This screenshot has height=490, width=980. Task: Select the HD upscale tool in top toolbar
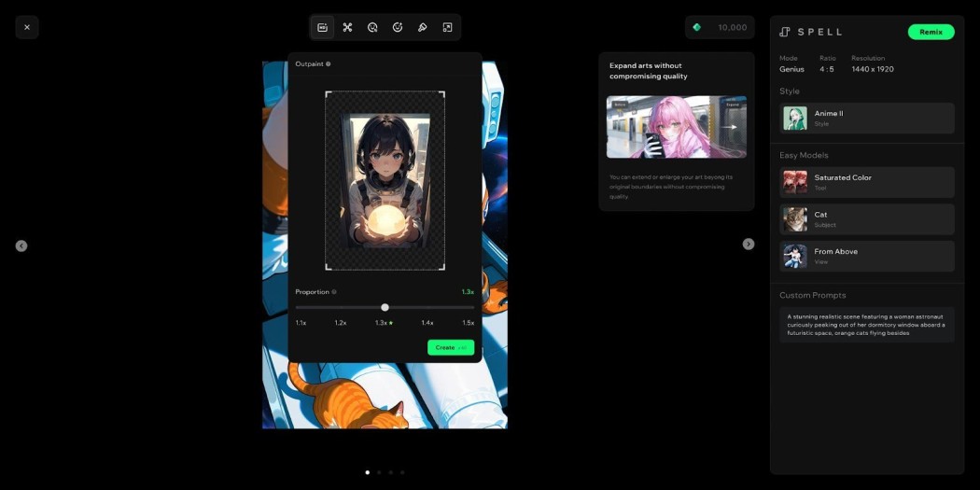[x=323, y=27]
